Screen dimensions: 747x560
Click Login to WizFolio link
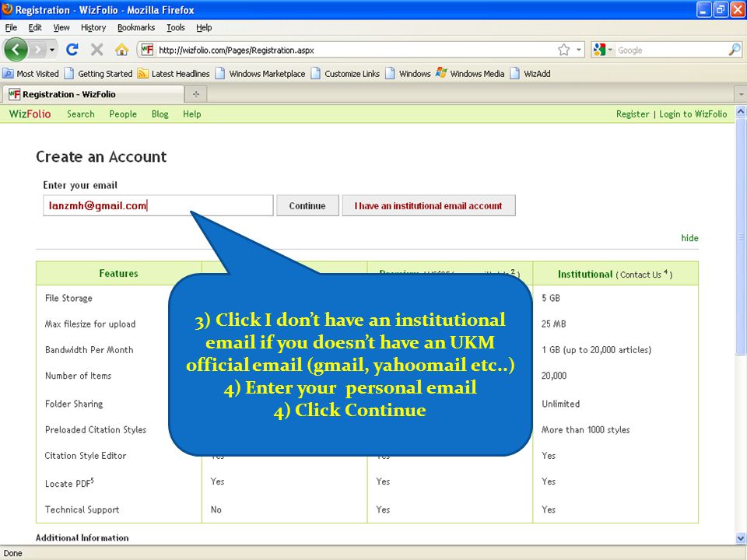(x=693, y=114)
